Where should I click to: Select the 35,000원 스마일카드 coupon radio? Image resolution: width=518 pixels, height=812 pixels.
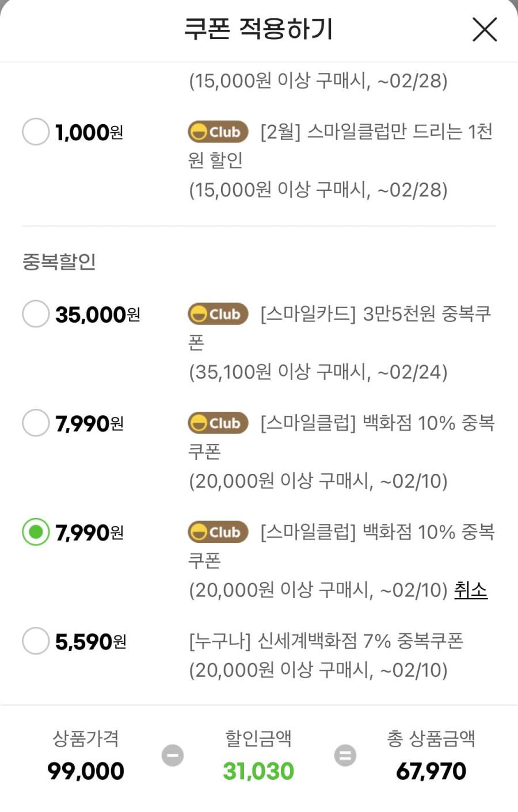click(36, 314)
